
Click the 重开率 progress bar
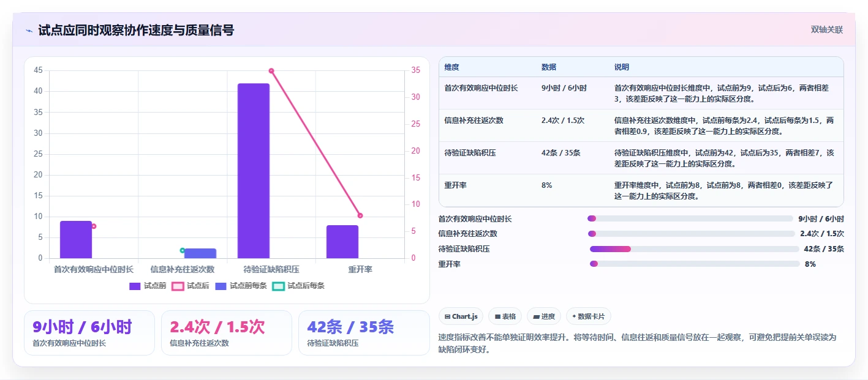695,264
